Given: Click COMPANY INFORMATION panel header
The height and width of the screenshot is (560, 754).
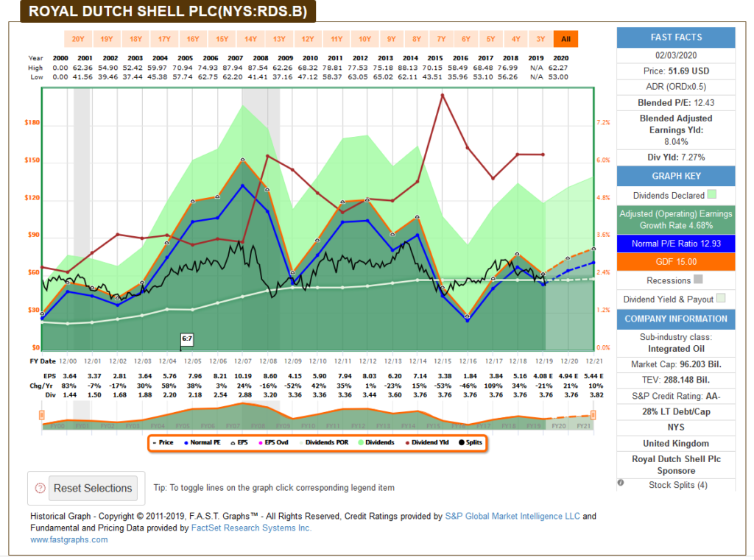Looking at the screenshot, I should pyautogui.click(x=676, y=319).
